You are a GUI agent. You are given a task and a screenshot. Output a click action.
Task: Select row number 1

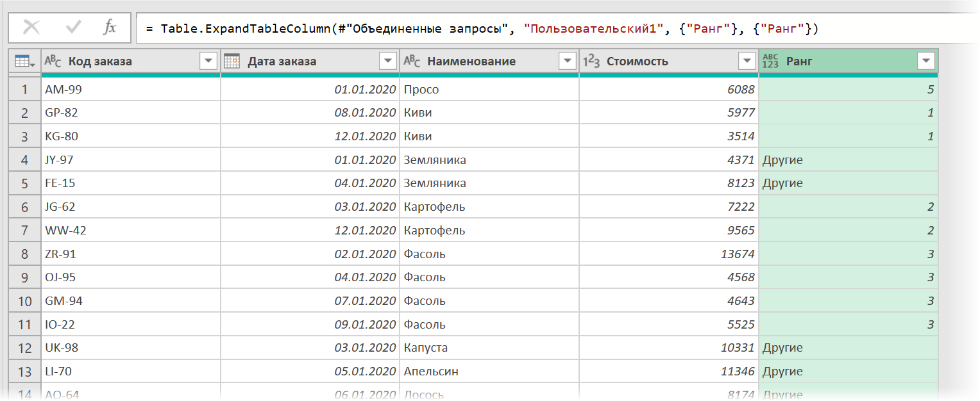pyautogui.click(x=25, y=90)
